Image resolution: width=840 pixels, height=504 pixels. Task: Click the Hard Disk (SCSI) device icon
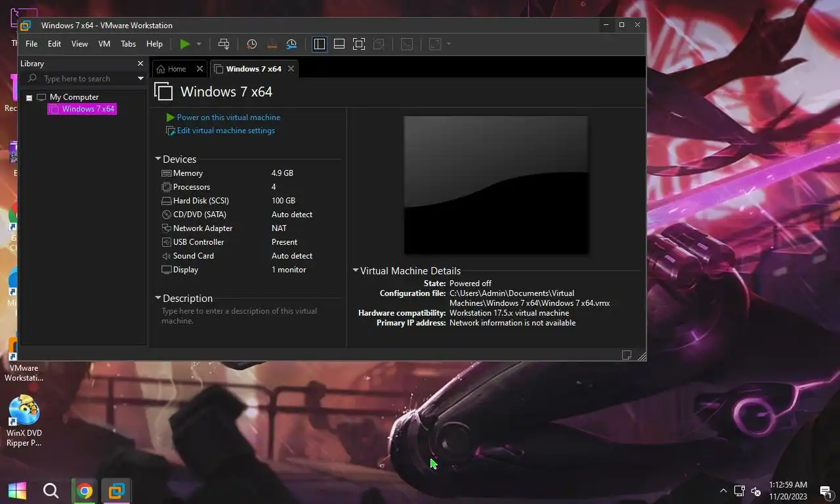166,201
